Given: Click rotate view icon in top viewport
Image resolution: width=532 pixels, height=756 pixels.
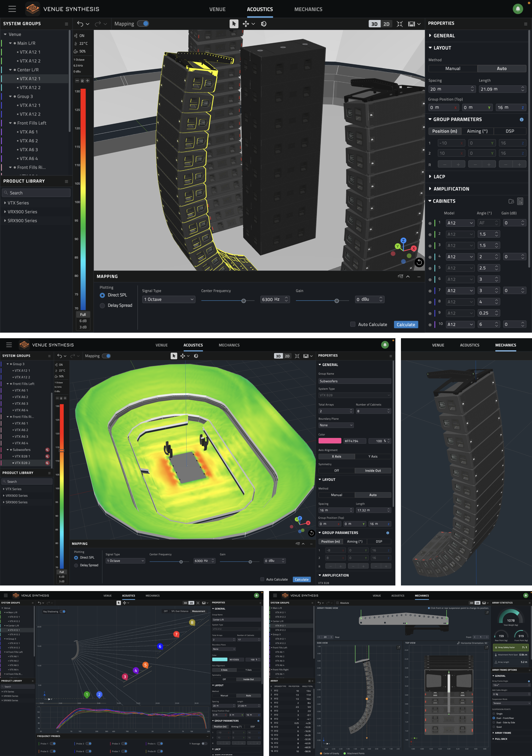Looking at the screenshot, I should (x=419, y=263).
